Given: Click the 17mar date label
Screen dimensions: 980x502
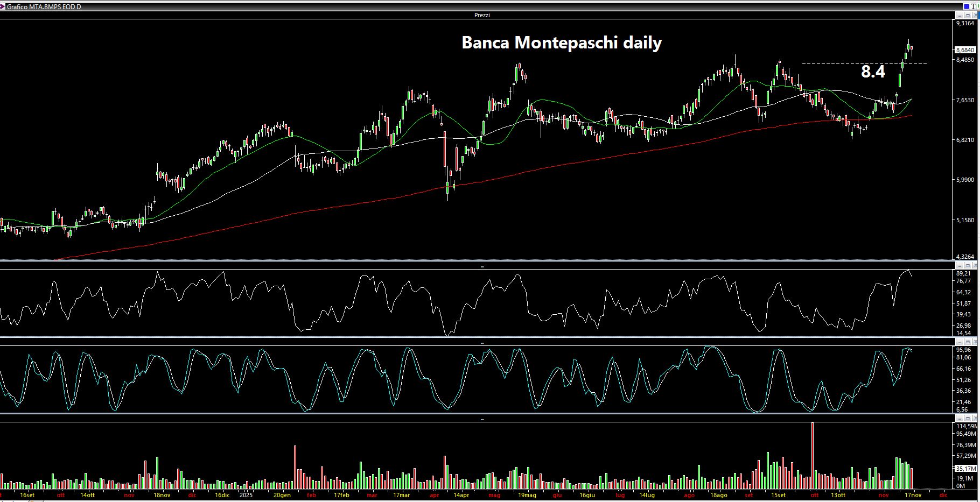Looking at the screenshot, I should coord(402,495).
